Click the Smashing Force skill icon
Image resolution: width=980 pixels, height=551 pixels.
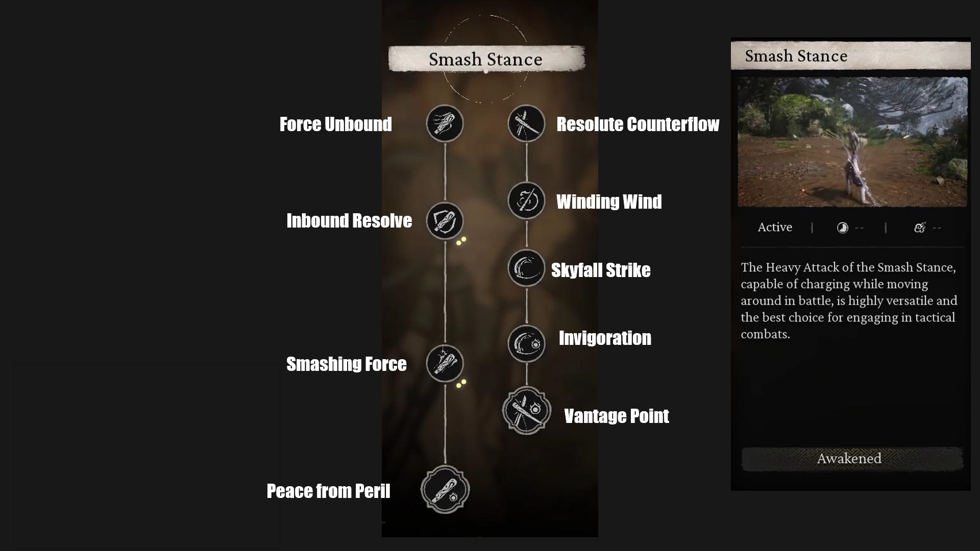tap(444, 363)
